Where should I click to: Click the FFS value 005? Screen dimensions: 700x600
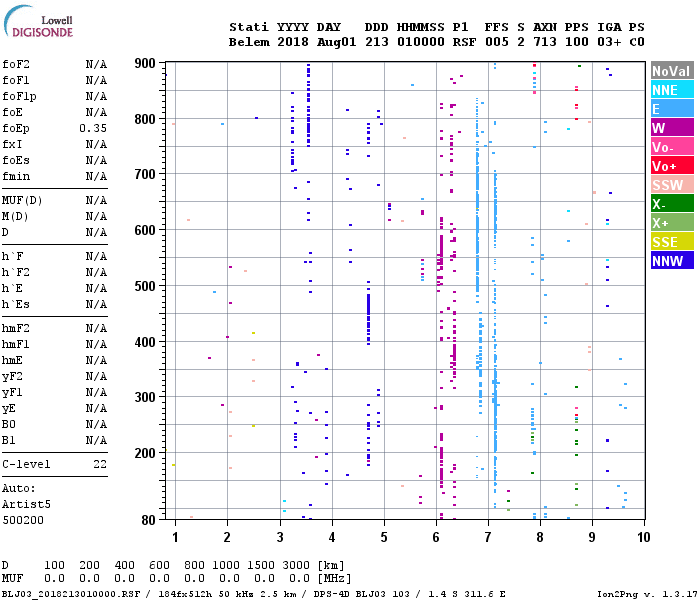496,42
